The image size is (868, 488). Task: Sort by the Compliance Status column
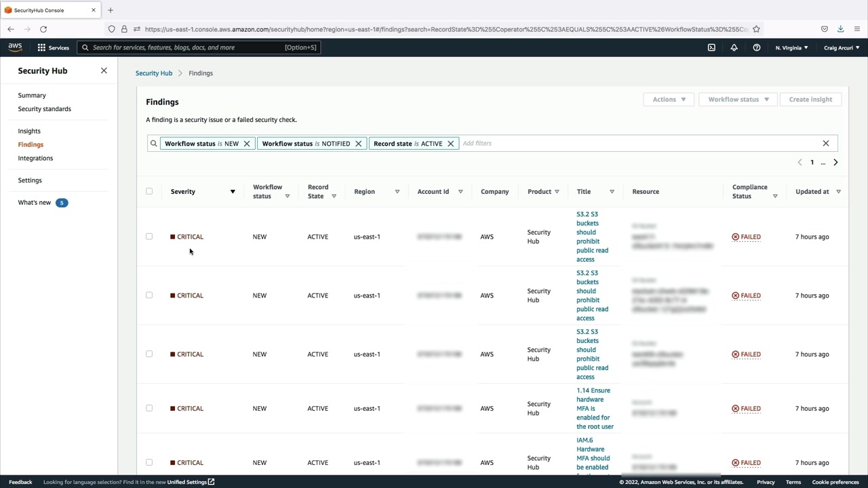pos(775,197)
